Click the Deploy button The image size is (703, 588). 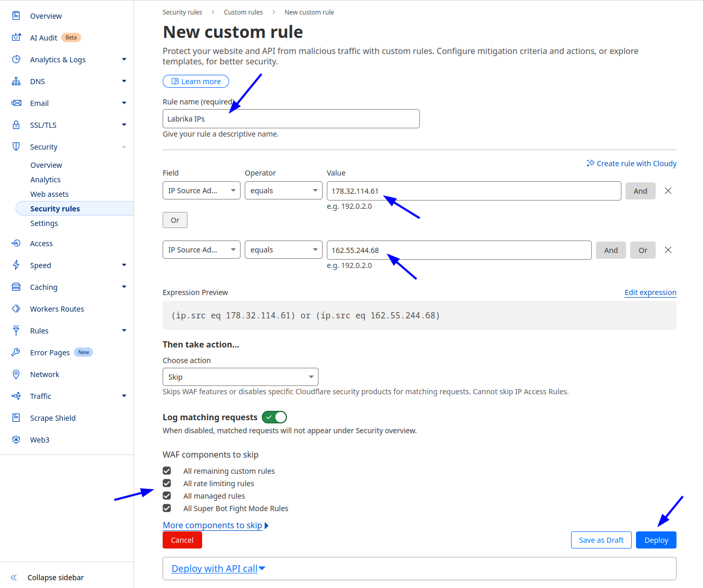click(656, 540)
